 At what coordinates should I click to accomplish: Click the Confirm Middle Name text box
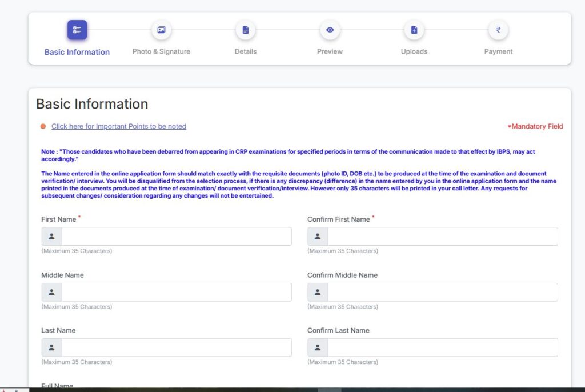pyautogui.click(x=442, y=292)
